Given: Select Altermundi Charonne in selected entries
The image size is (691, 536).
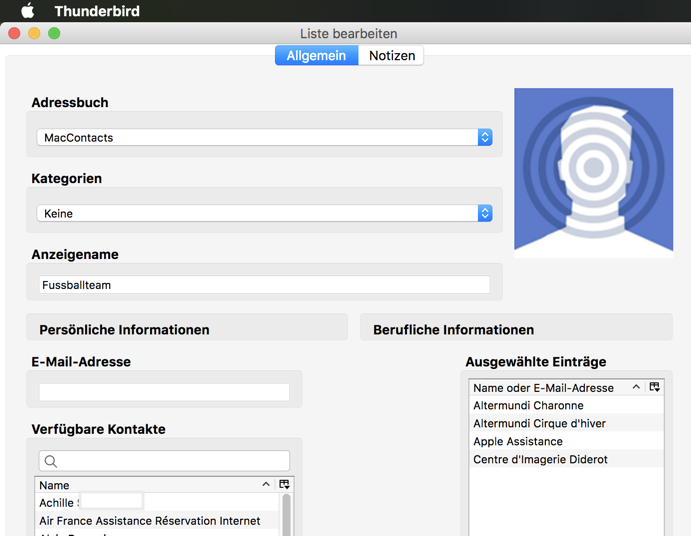Looking at the screenshot, I should coord(528,406).
